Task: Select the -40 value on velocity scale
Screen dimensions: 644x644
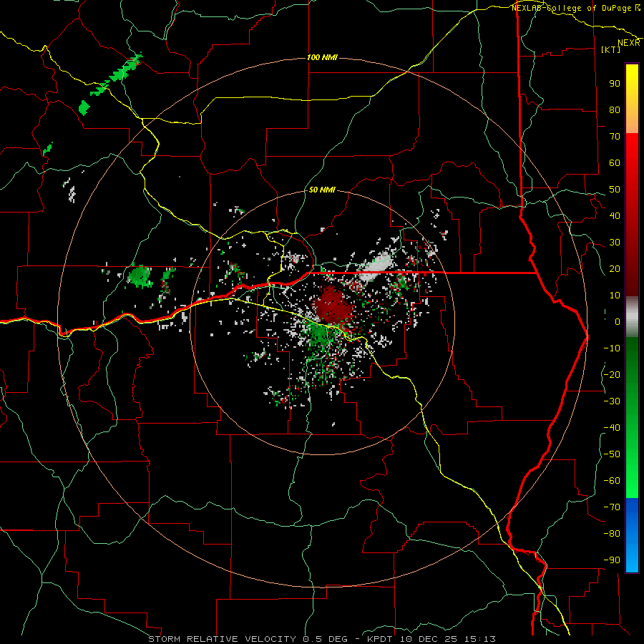Action: pyautogui.click(x=612, y=428)
